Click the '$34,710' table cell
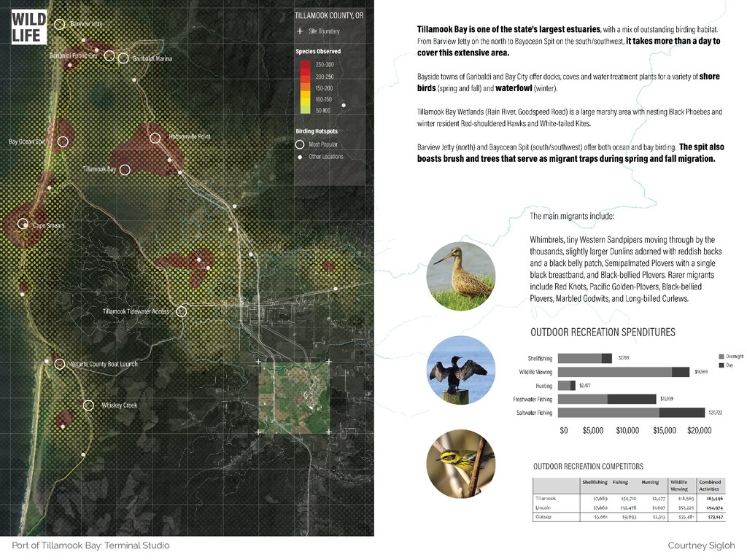The image size is (747, 560). pos(628,499)
